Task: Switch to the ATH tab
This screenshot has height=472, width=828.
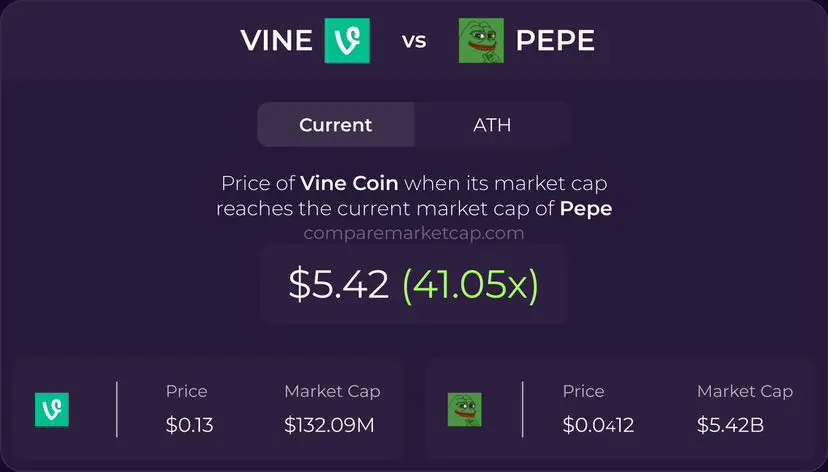Action: pyautogui.click(x=492, y=125)
